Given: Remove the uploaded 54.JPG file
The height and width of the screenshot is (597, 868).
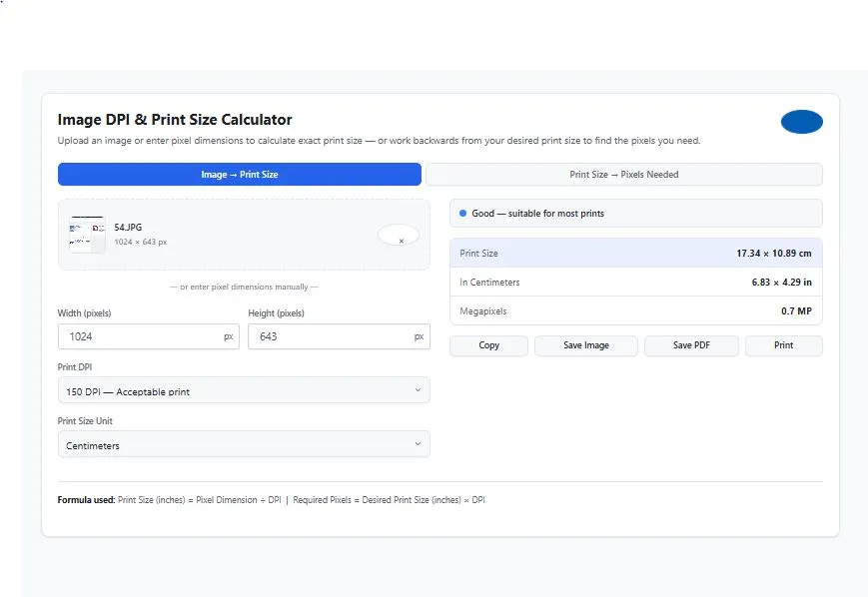Looking at the screenshot, I should pyautogui.click(x=399, y=236).
